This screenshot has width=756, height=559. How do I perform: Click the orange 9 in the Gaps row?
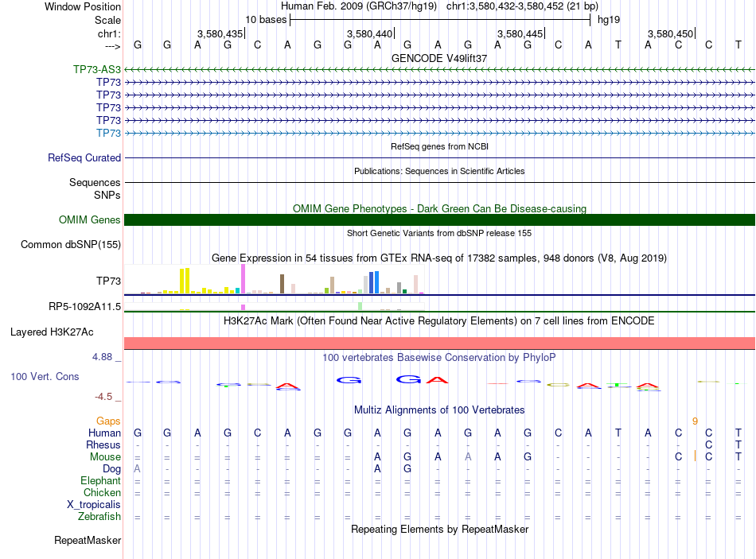[695, 421]
